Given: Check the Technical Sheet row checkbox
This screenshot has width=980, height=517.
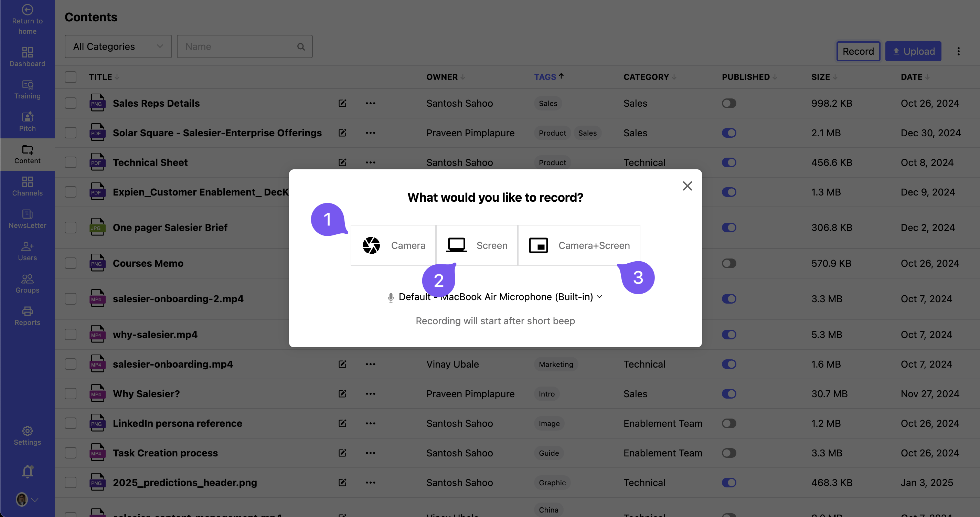Looking at the screenshot, I should pos(71,162).
